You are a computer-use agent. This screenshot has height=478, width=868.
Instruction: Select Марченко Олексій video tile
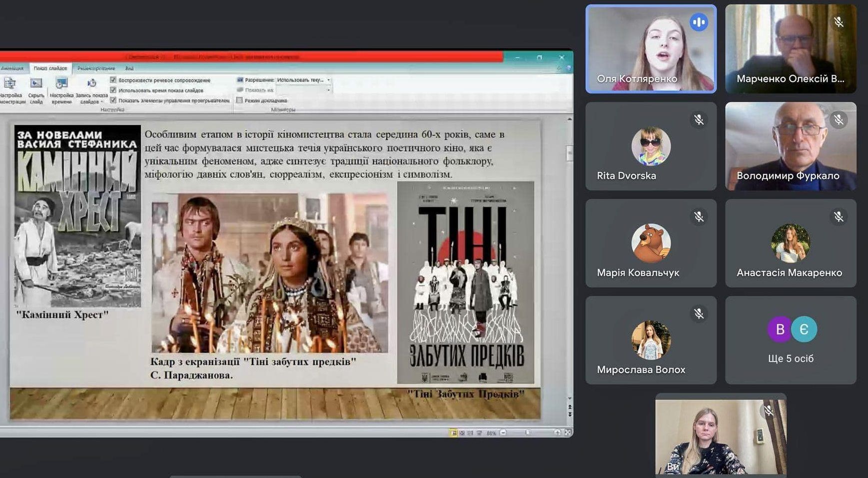pos(791,49)
